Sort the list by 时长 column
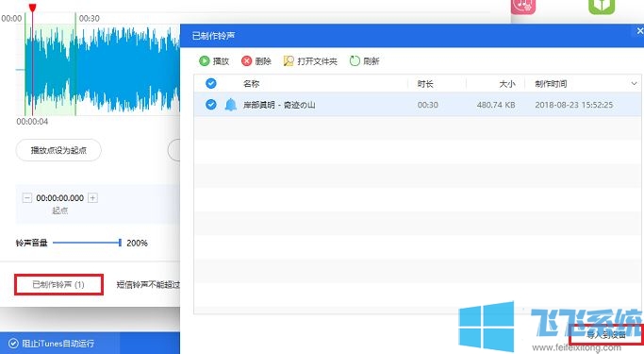This screenshot has height=354, width=644. 425,84
